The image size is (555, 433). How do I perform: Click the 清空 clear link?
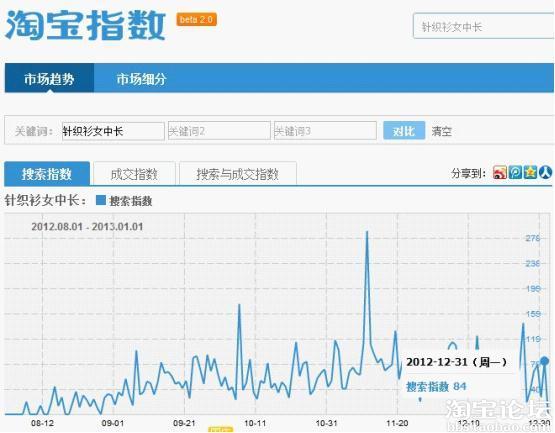pos(441,131)
